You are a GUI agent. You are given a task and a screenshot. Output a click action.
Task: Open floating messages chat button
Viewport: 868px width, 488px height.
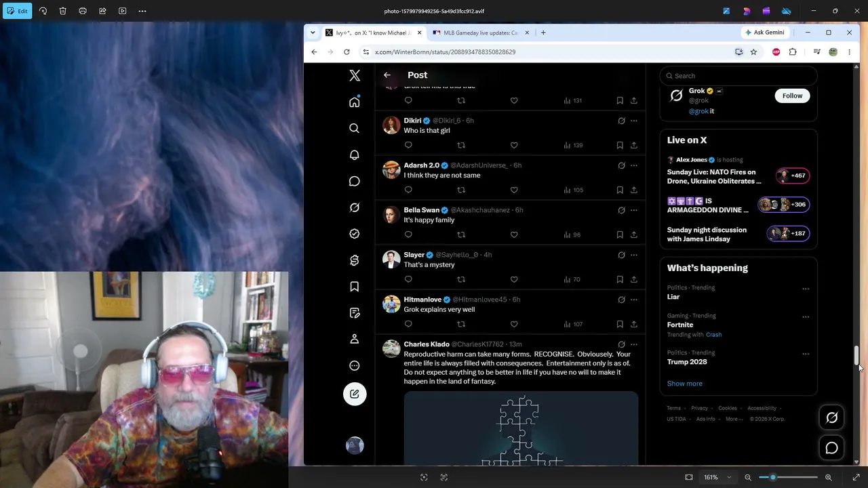point(832,448)
